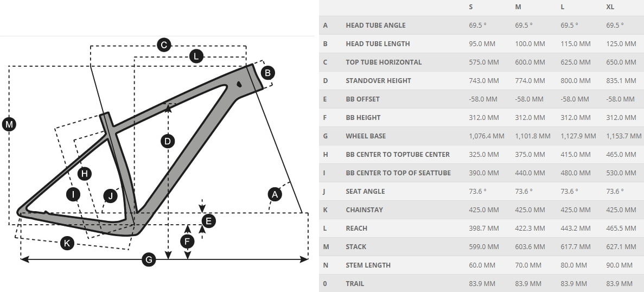Select the XL size column header
The width and height of the screenshot is (644, 292).
[x=610, y=7]
